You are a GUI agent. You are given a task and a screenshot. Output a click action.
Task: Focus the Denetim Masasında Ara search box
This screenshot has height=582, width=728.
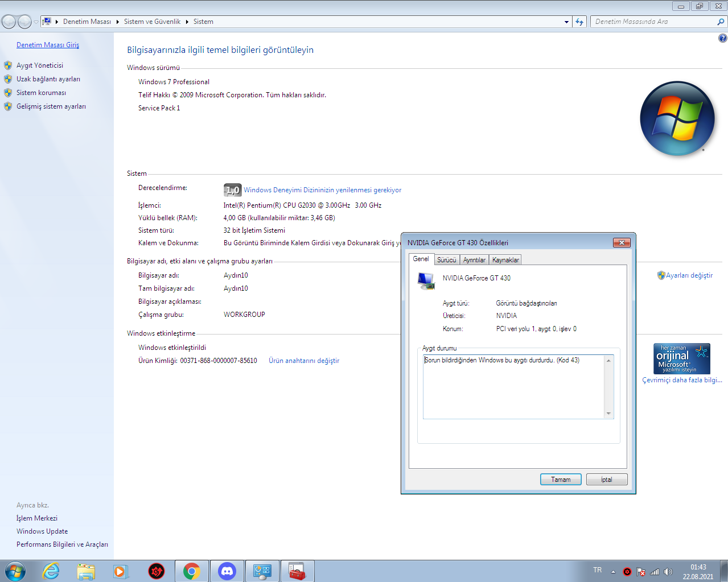coord(653,22)
